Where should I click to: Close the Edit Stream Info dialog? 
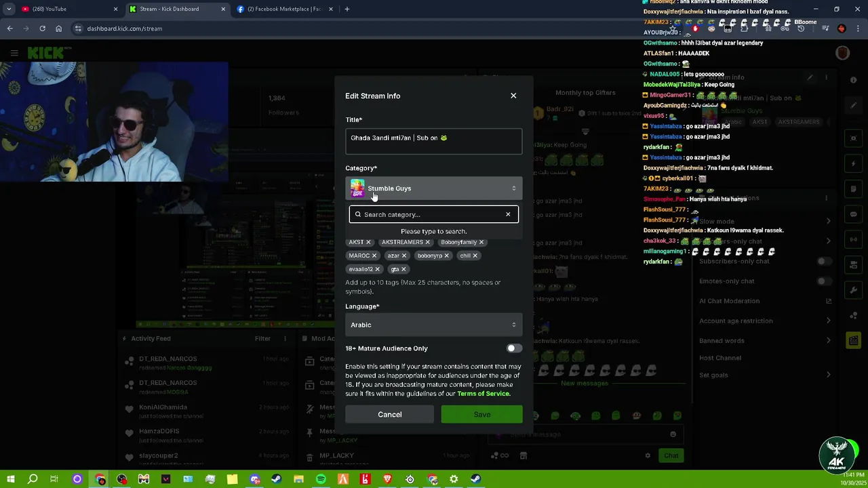coord(513,96)
